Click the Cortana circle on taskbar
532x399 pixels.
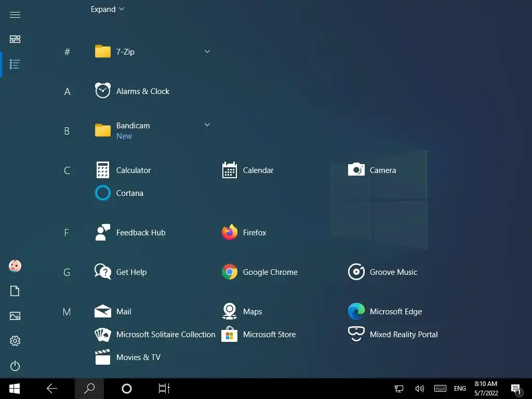(x=127, y=389)
